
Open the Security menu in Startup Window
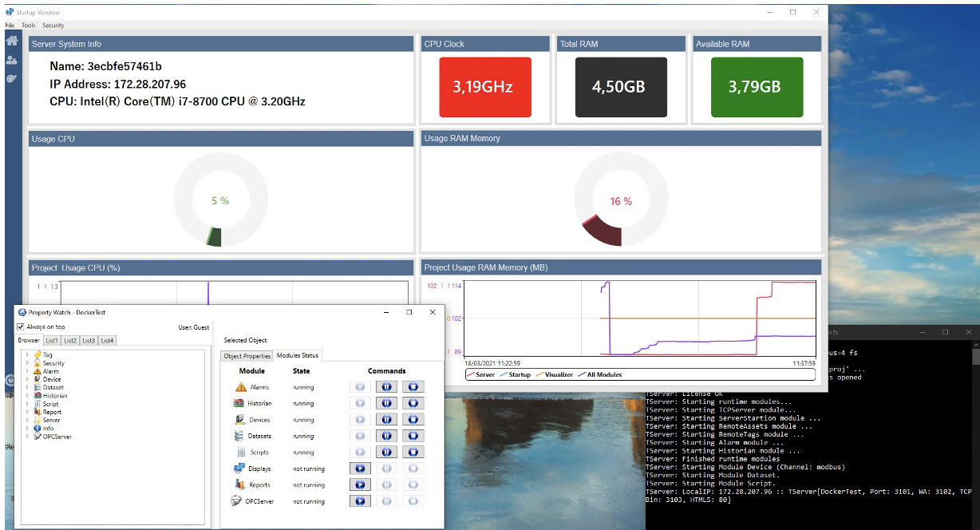tap(53, 26)
